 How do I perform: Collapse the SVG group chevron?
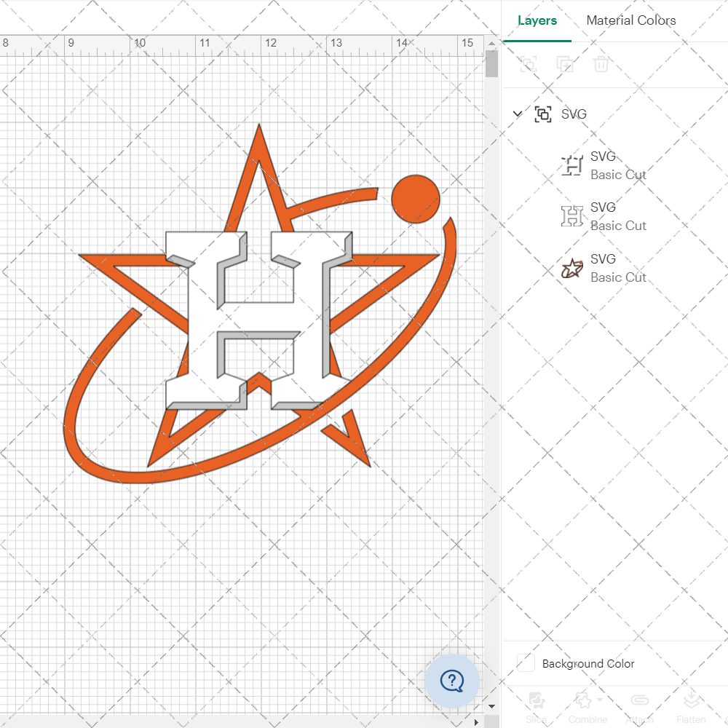tap(517, 114)
